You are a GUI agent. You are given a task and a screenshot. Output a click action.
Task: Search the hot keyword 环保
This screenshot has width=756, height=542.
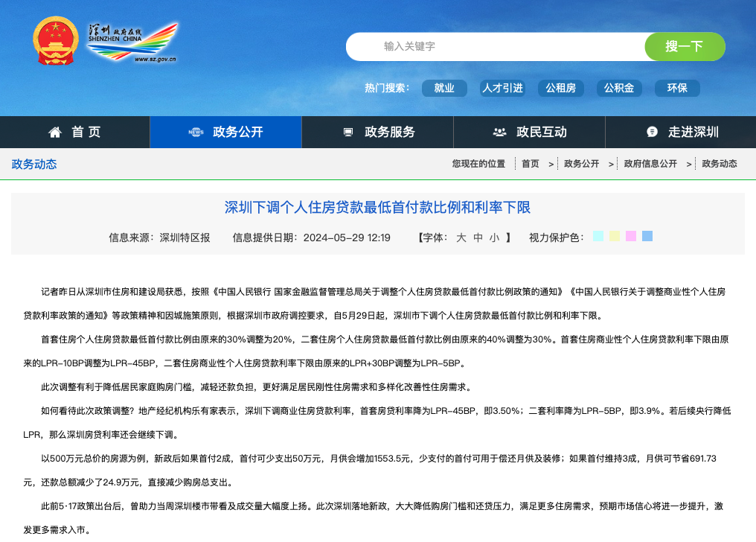pos(677,89)
